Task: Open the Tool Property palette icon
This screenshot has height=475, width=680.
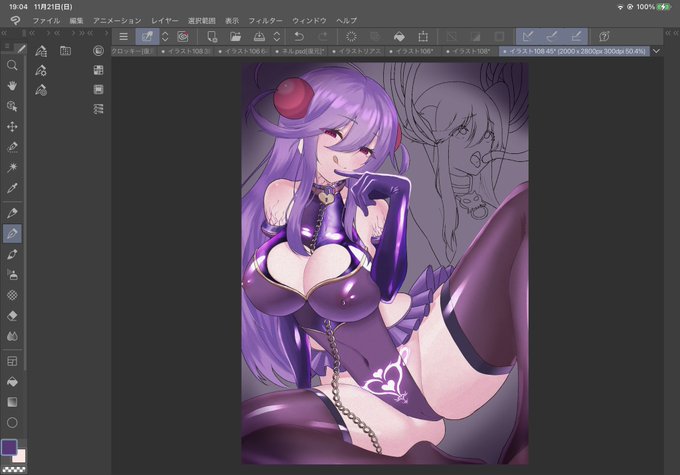Action: click(x=41, y=70)
